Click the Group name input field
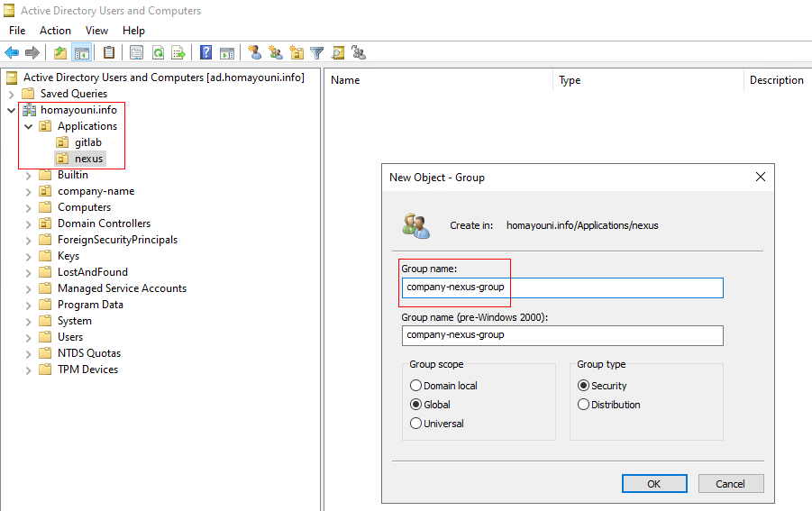 562,287
